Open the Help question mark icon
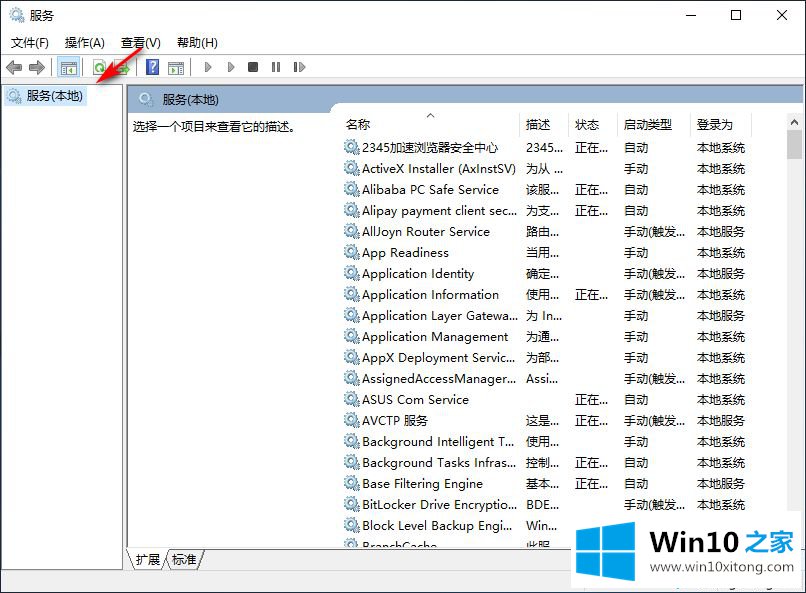Screen dimensions: 806x593 pyautogui.click(x=152, y=67)
